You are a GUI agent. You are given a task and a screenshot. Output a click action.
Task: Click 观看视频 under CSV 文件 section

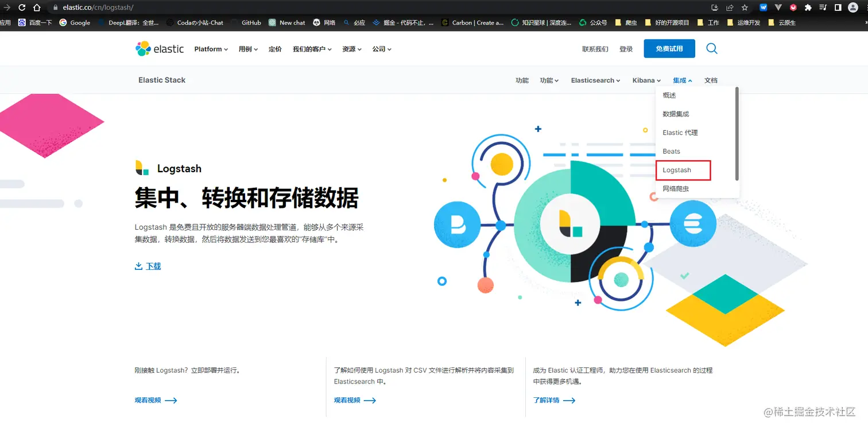point(355,400)
